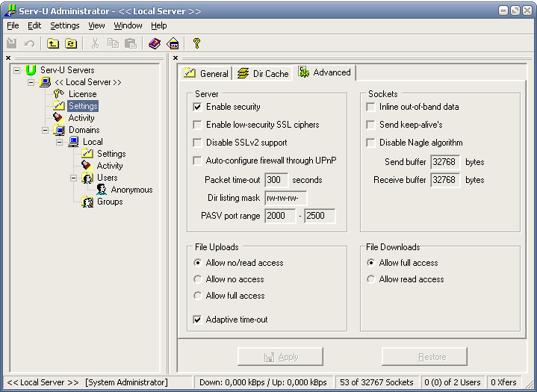537x392 pixels.
Task: Collapse the Users tree node
Action: coord(73,178)
